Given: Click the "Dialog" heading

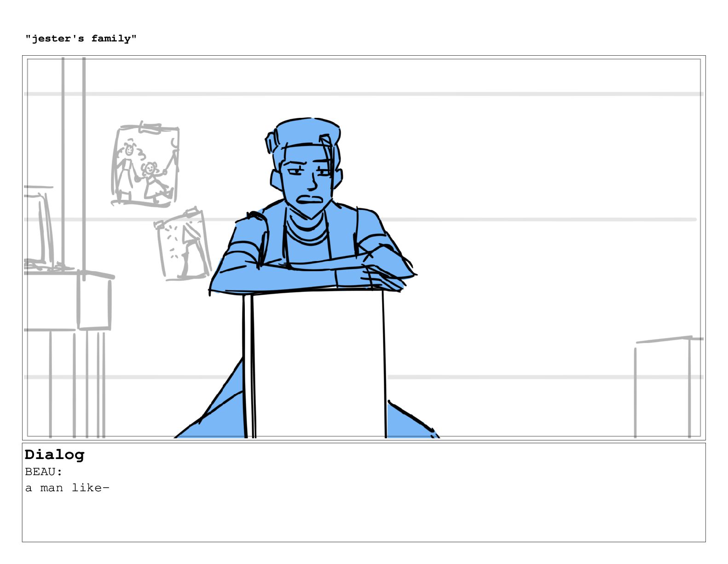Looking at the screenshot, I should click(x=55, y=455).
